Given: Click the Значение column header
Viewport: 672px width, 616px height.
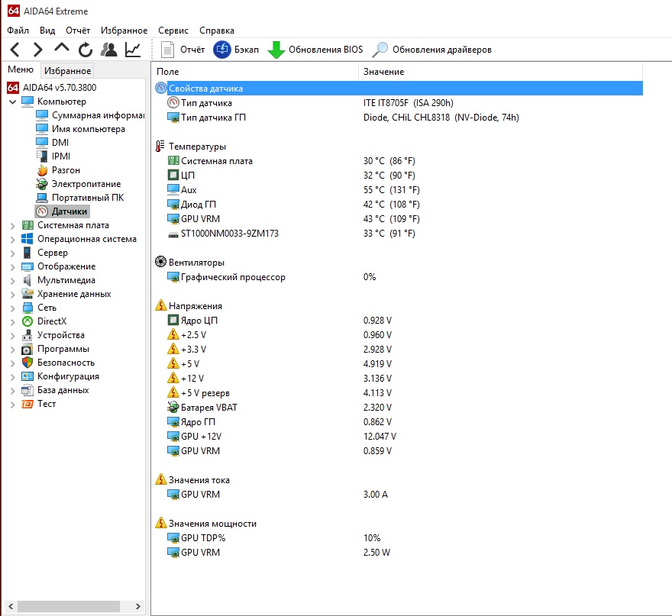Looking at the screenshot, I should [501, 72].
